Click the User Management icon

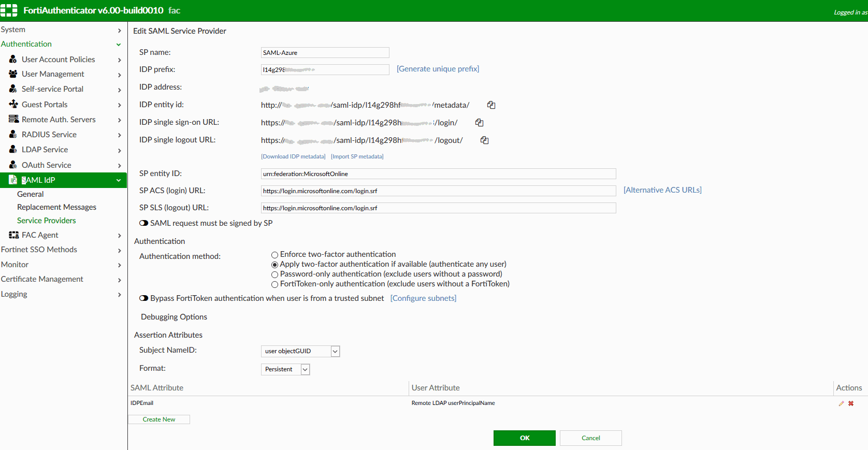point(13,74)
